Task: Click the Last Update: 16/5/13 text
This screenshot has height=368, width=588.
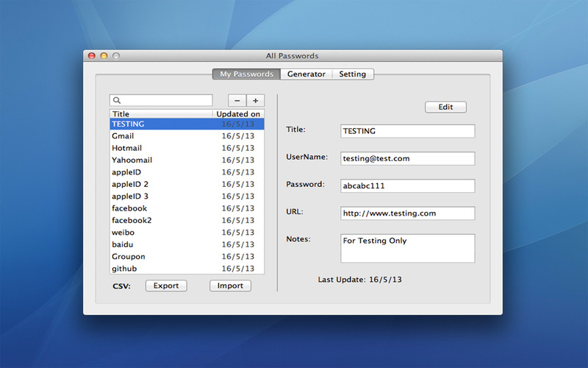Action: coord(359,280)
